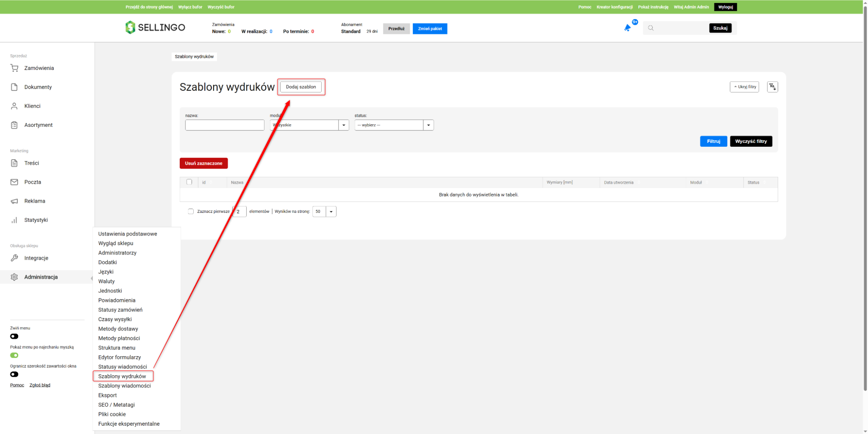Screen dimensions: 868x434
Task: Check the select-all checkbox in table header
Action: pyautogui.click(x=189, y=182)
